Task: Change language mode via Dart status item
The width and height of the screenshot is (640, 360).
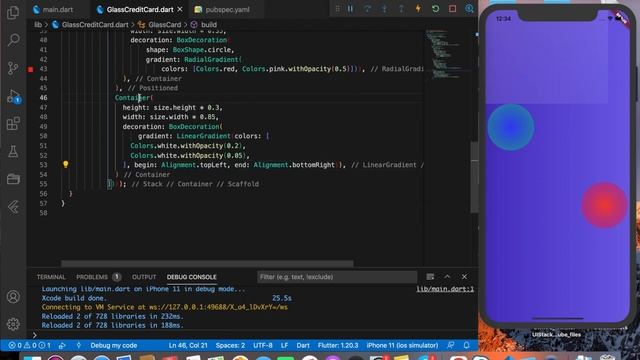Action: (x=303, y=345)
